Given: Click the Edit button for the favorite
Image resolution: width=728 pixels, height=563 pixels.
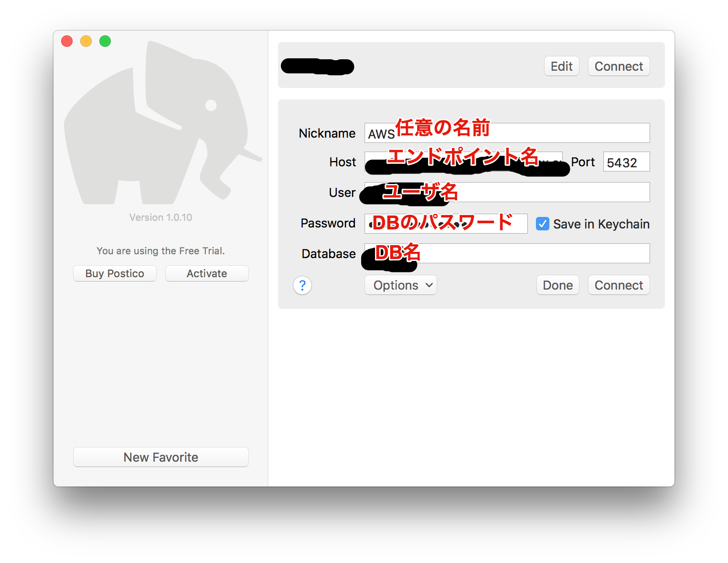Looking at the screenshot, I should [562, 66].
